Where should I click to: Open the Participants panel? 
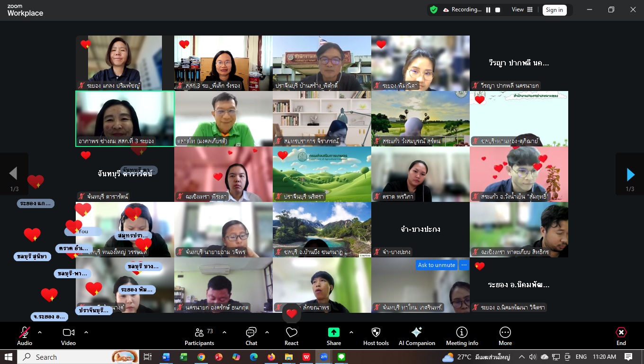click(199, 336)
